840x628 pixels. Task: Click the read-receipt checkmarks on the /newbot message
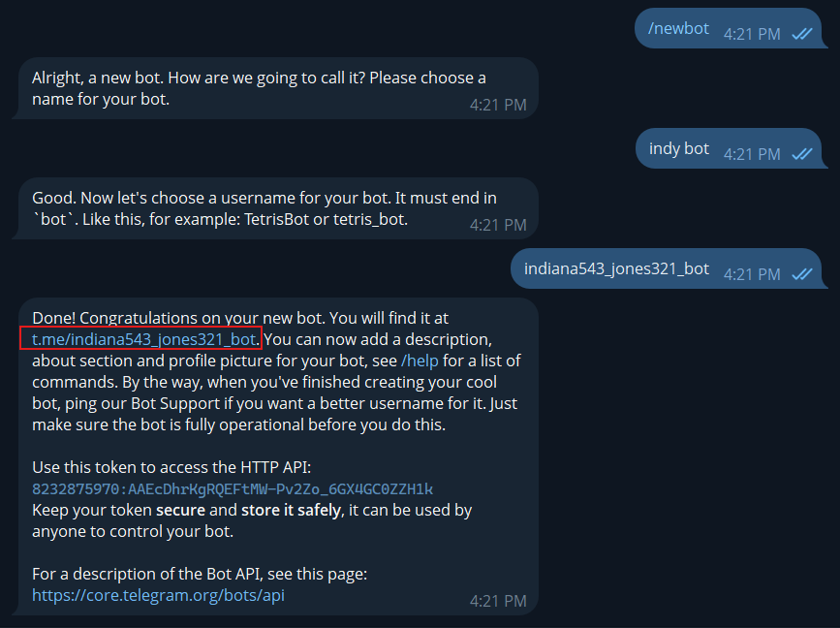tap(801, 33)
